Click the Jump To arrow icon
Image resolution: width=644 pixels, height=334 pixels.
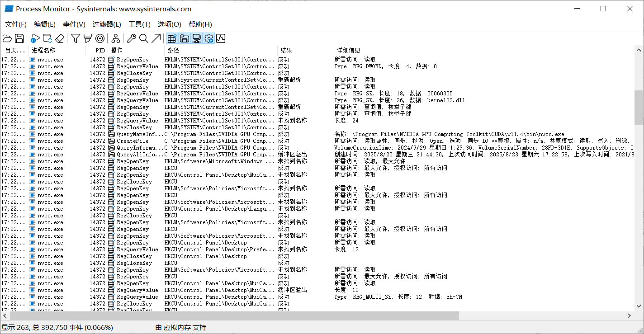coord(156,38)
